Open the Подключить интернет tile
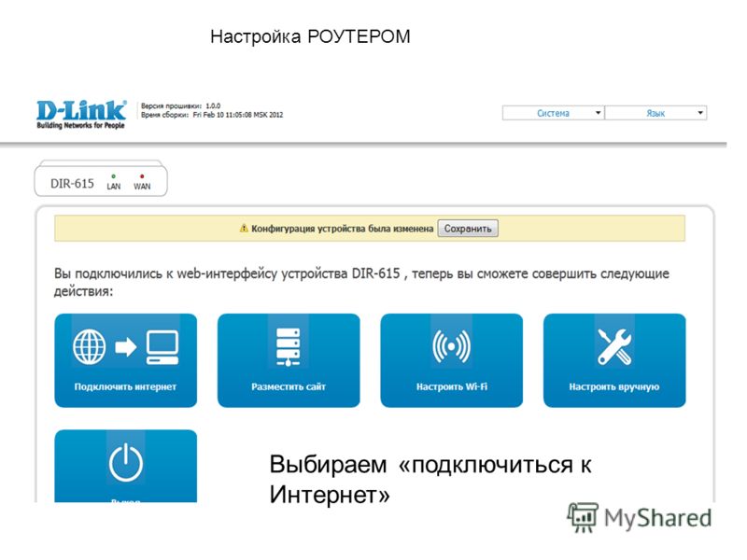747x560 pixels. (126, 360)
